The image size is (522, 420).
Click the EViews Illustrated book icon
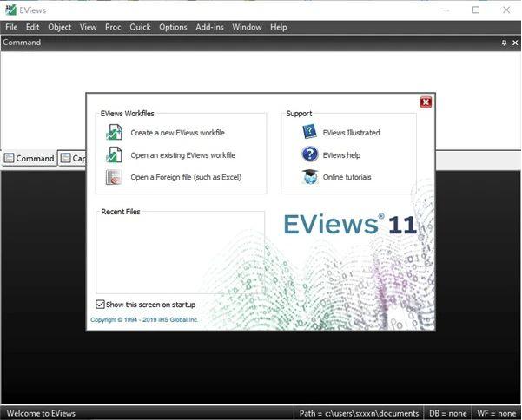(x=309, y=132)
